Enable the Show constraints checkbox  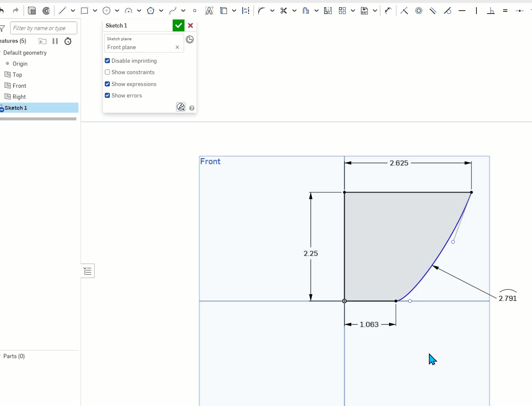[x=107, y=72]
